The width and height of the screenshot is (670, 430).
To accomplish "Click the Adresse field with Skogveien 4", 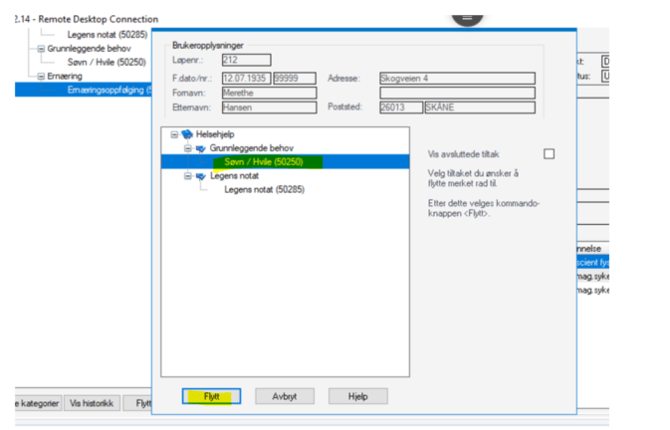I will (456, 77).
